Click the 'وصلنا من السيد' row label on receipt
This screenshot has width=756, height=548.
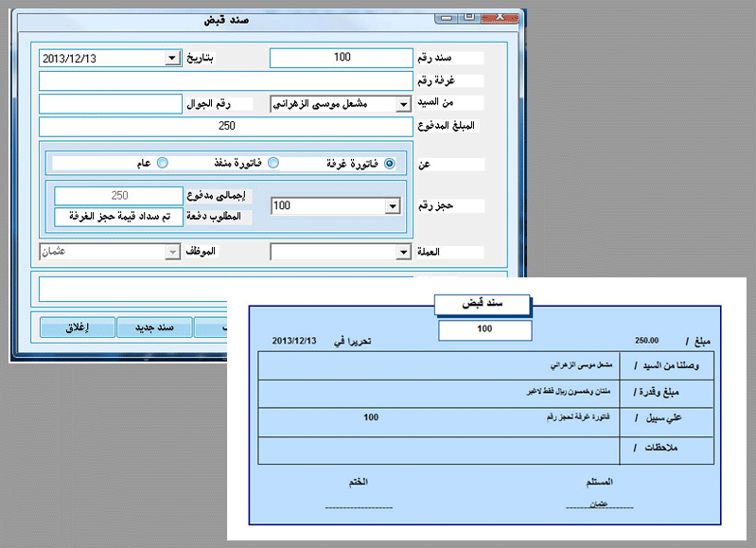click(666, 366)
